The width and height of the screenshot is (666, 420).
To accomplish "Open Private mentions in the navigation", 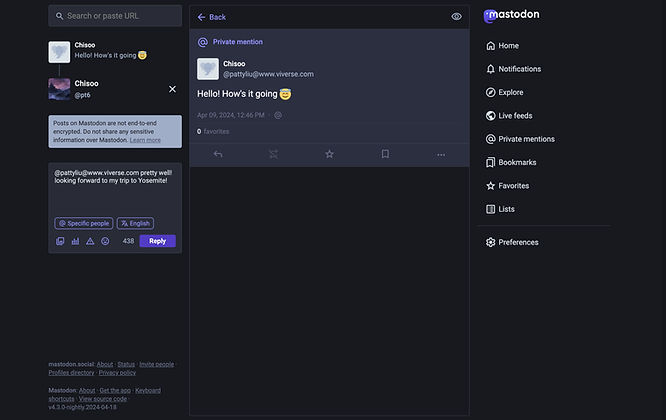I will tap(520, 139).
